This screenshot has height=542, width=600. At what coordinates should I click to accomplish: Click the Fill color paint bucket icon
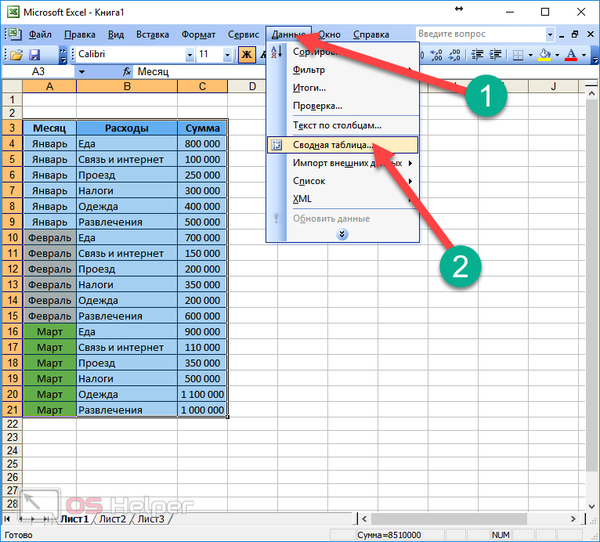coord(545,55)
